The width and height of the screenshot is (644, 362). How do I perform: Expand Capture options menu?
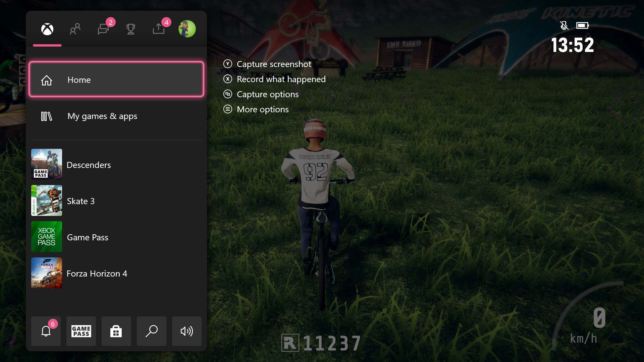coord(268,94)
